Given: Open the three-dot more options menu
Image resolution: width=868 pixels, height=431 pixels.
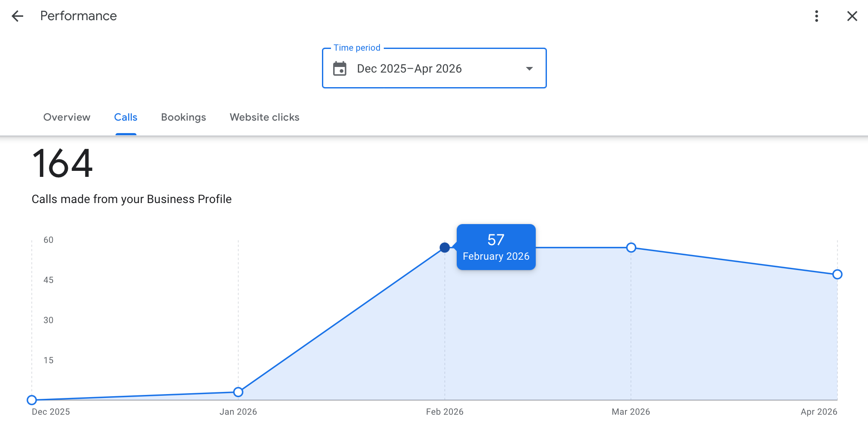Looking at the screenshot, I should [816, 16].
